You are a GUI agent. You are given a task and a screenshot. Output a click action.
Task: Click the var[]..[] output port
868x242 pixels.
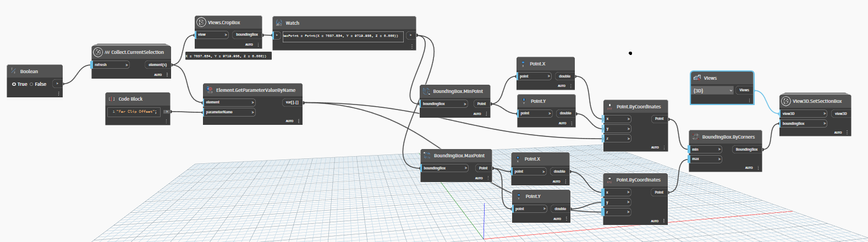(292, 102)
